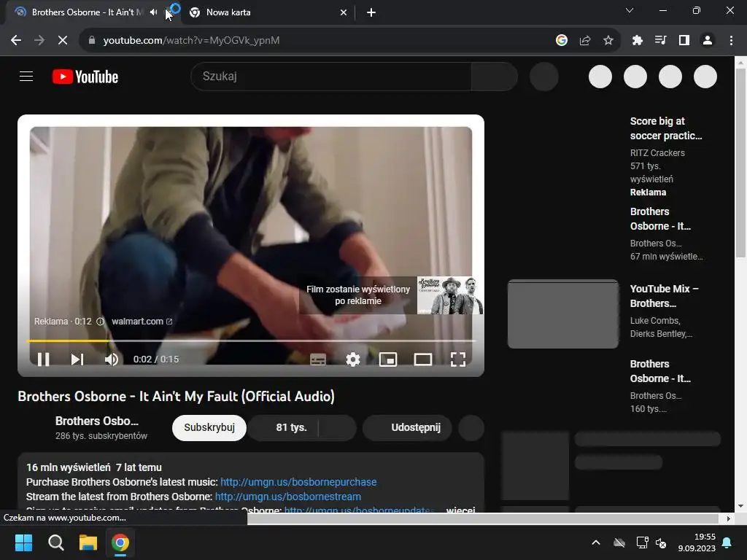
Task: Open the extensions puzzle icon
Action: (x=638, y=41)
